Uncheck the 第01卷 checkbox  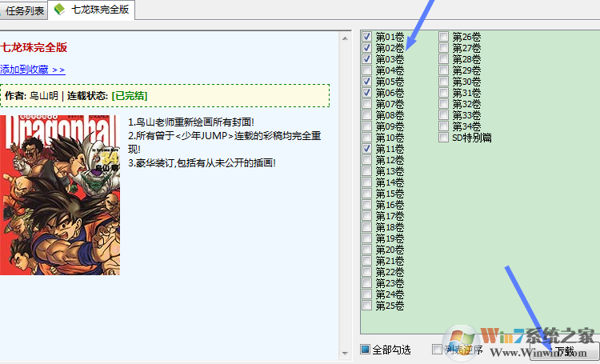pos(366,37)
